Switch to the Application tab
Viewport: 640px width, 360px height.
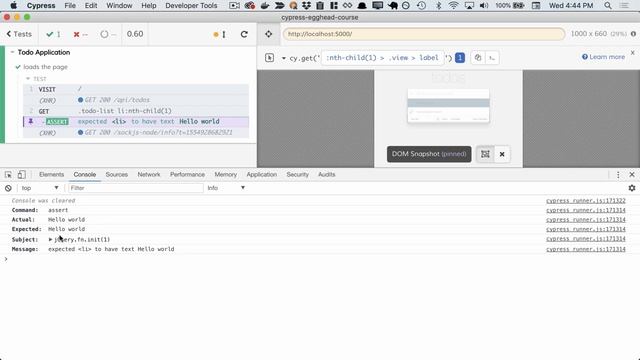(262, 175)
